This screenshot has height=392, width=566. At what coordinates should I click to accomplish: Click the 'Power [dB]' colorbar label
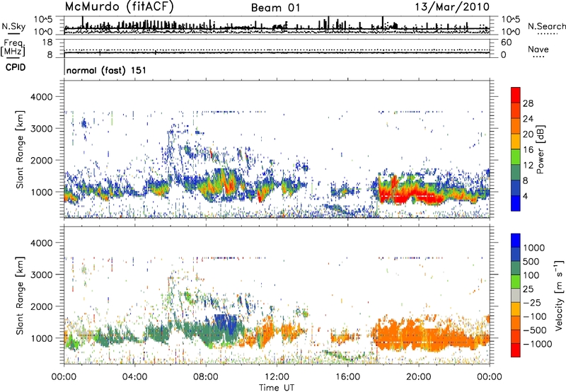point(540,149)
